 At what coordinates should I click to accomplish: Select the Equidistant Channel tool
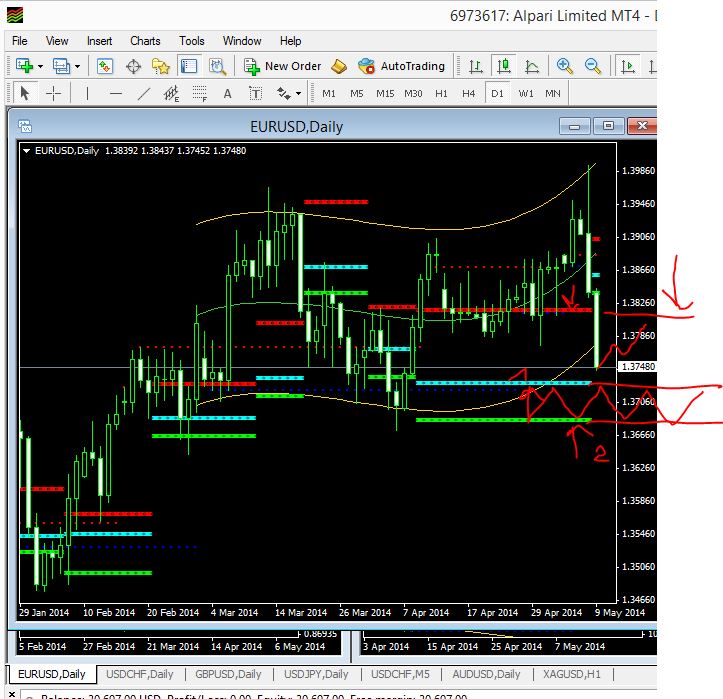[172, 94]
